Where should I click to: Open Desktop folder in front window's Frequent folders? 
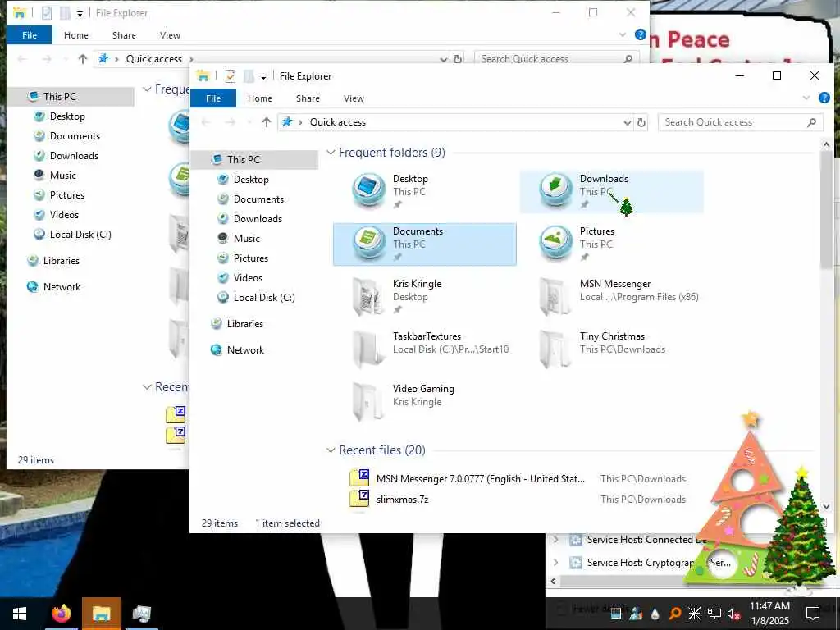click(x=424, y=191)
